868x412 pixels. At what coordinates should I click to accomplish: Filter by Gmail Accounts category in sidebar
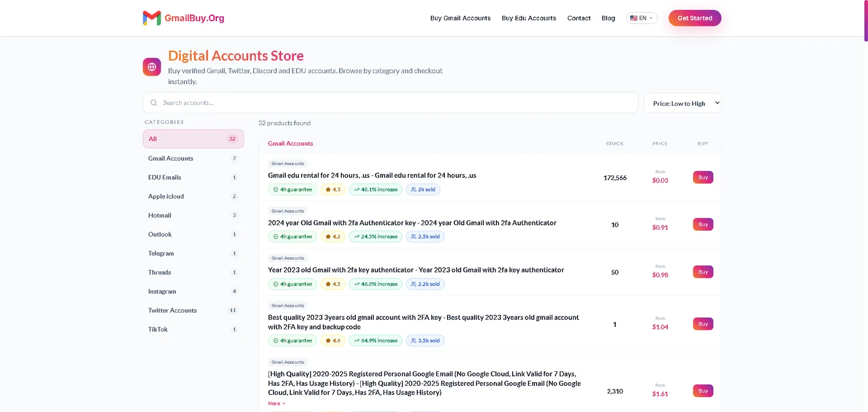pos(193,159)
